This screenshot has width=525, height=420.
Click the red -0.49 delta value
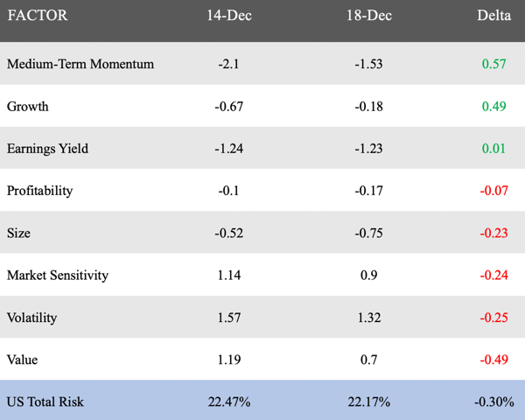click(x=493, y=360)
